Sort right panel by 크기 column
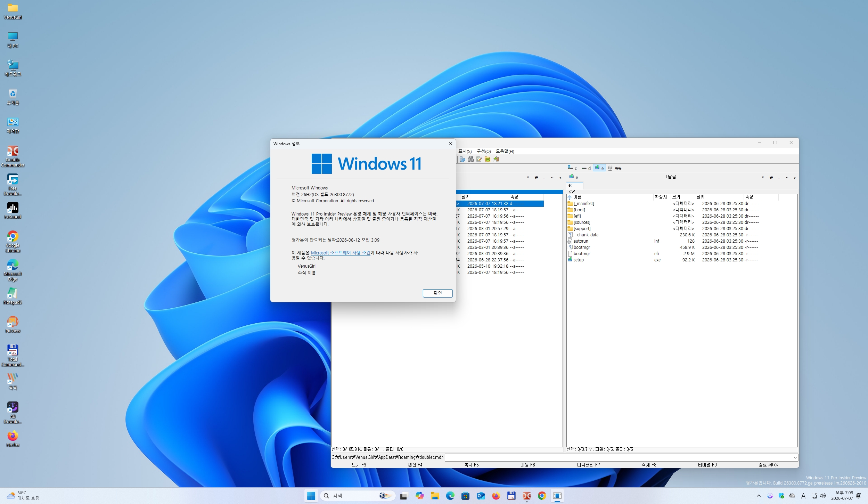 683,197
